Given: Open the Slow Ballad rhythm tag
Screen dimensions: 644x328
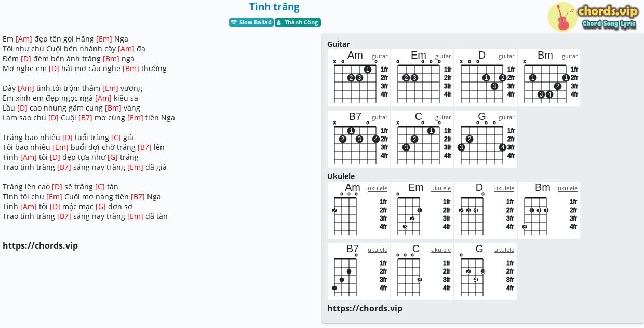Looking at the screenshot, I should coord(251,22).
